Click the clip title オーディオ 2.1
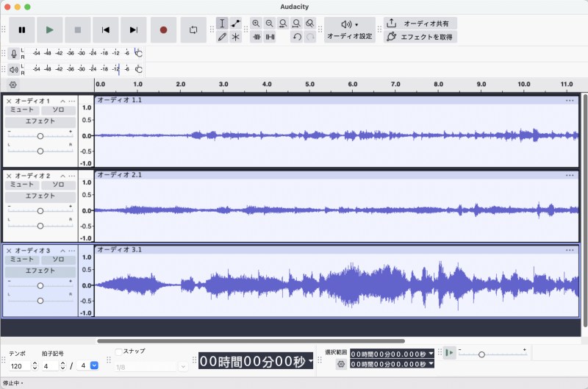 (120, 175)
